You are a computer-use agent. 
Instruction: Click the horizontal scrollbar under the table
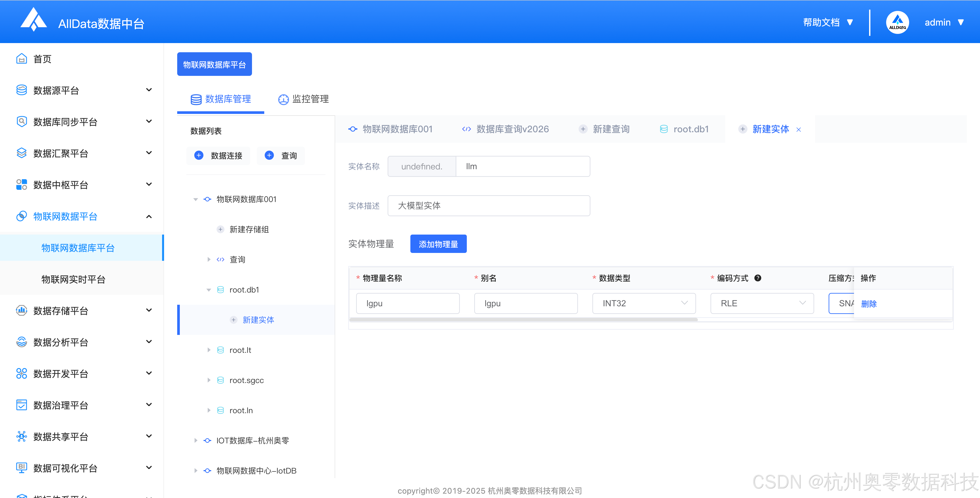pyautogui.click(x=523, y=320)
